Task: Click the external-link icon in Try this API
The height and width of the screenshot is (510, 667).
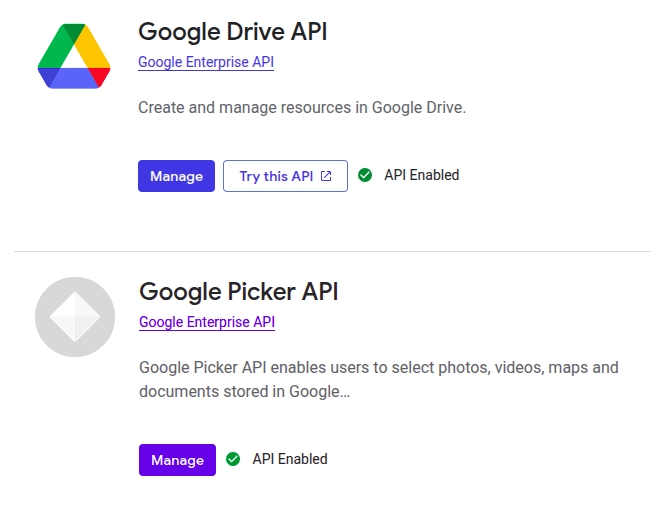Action: [326, 176]
